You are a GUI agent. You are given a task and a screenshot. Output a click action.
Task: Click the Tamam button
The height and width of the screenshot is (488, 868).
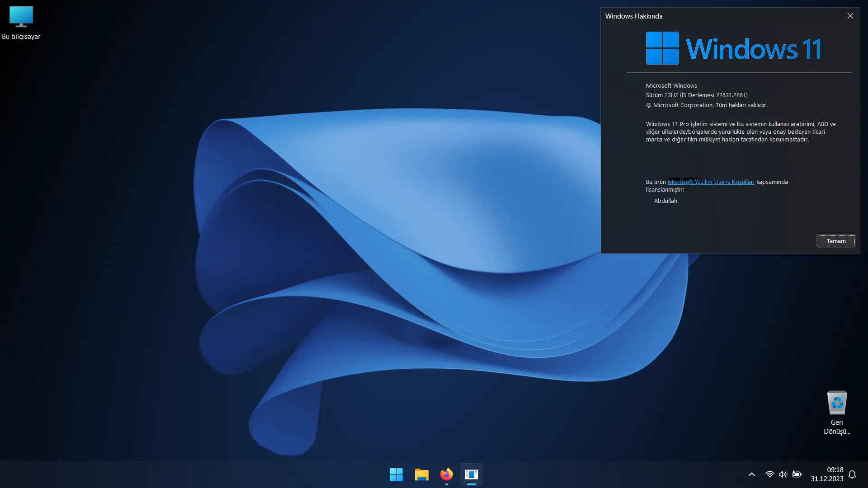tap(836, 241)
